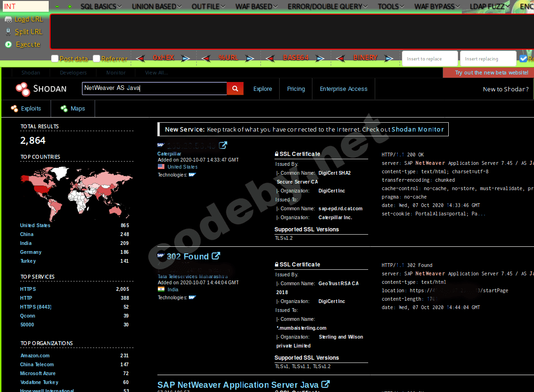Click the Exploits icon
The height and width of the screenshot is (392, 534).
pos(15,109)
